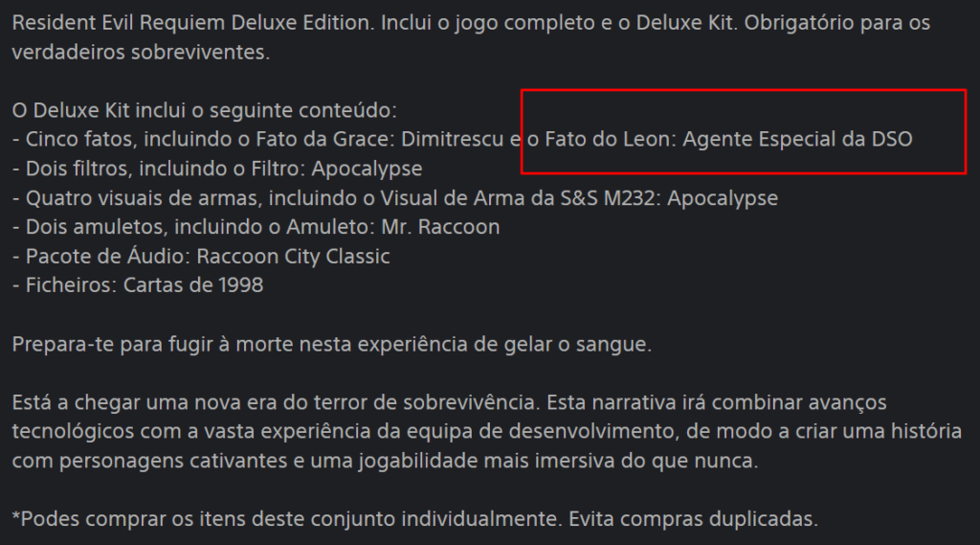Screen dimensions: 980x545
Task: Click the 'Quatro visuais de armas' list item
Action: [125, 198]
